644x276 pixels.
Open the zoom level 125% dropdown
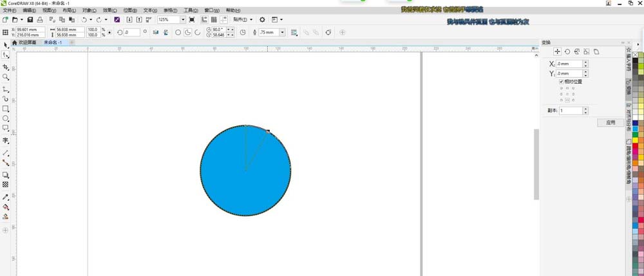(x=183, y=19)
